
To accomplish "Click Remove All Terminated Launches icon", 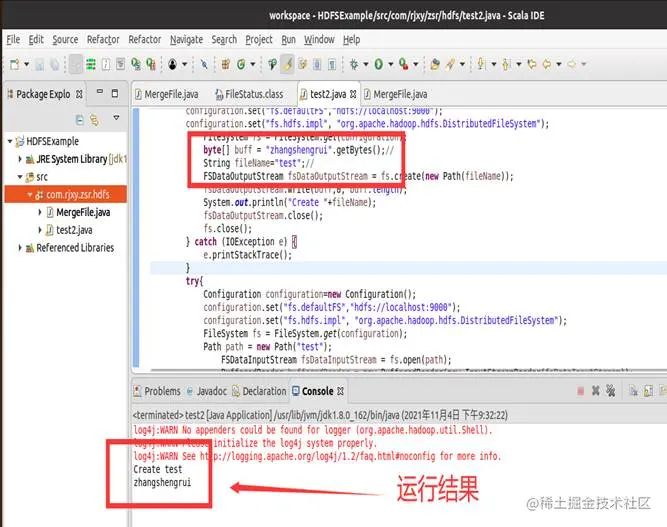I will [x=610, y=391].
